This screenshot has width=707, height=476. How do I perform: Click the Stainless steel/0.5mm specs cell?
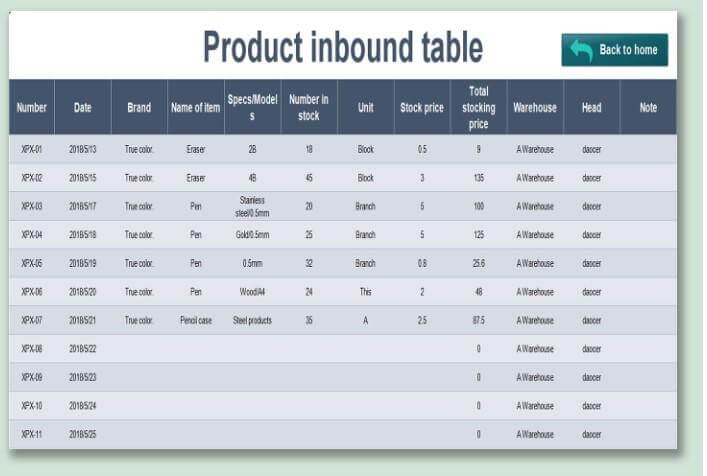[x=252, y=206]
